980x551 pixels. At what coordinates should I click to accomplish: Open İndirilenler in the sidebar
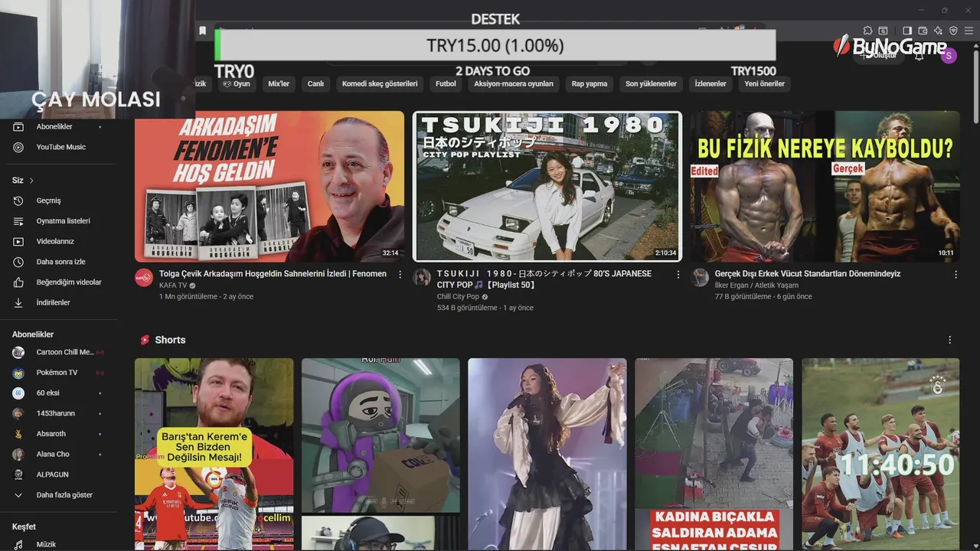(x=59, y=302)
